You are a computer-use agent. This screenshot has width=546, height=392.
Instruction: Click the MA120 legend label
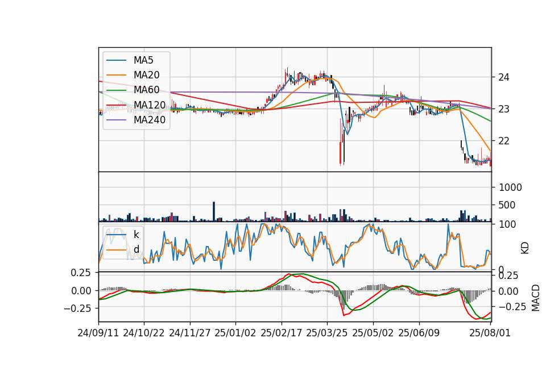tap(150, 105)
